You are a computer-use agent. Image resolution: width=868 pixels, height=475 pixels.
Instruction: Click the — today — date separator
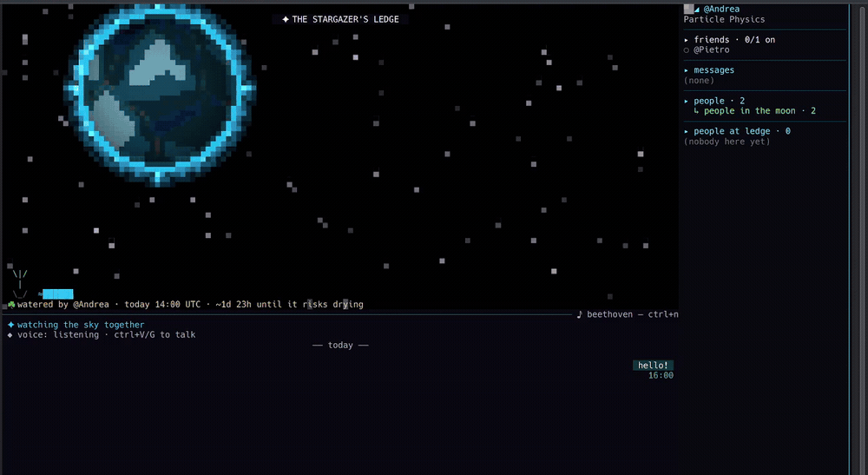pyautogui.click(x=340, y=346)
